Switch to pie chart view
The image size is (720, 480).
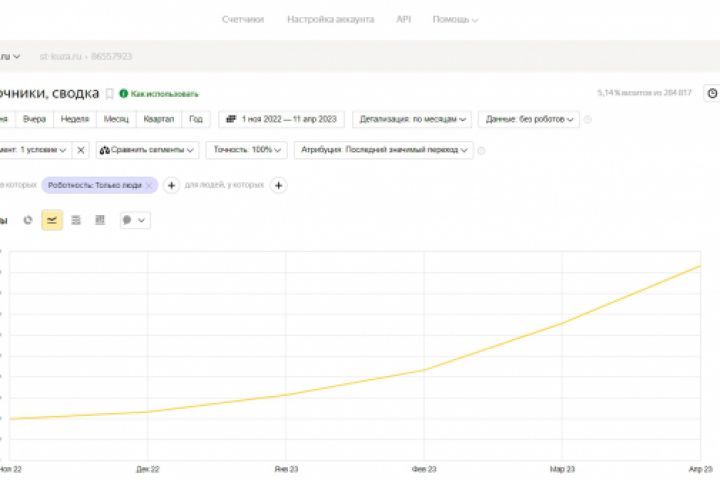[x=28, y=220]
